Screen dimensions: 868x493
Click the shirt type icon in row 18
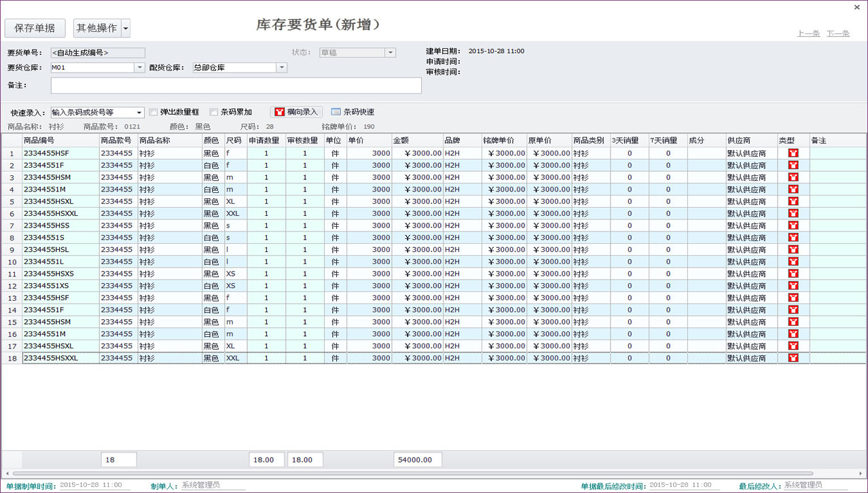point(793,359)
